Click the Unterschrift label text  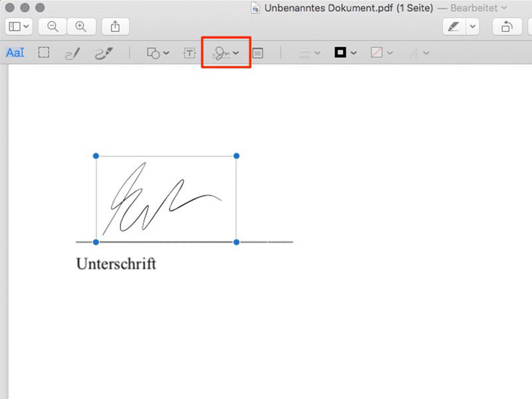[116, 263]
